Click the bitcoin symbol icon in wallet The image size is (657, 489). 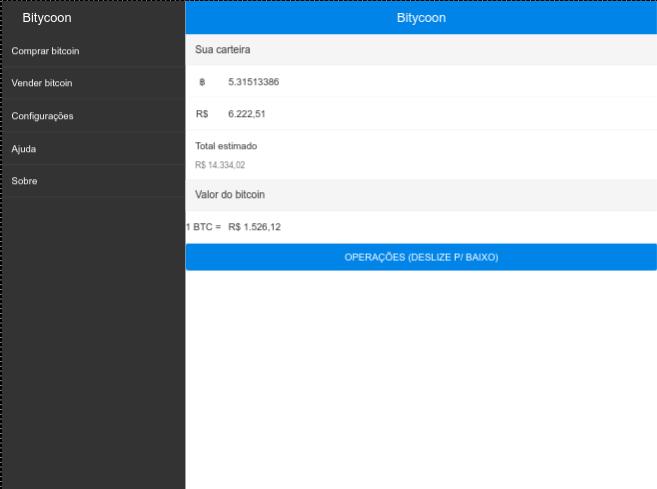(202, 82)
